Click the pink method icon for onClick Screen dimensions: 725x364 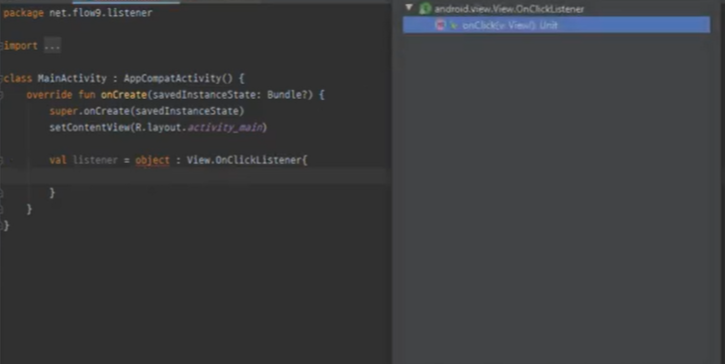point(440,25)
